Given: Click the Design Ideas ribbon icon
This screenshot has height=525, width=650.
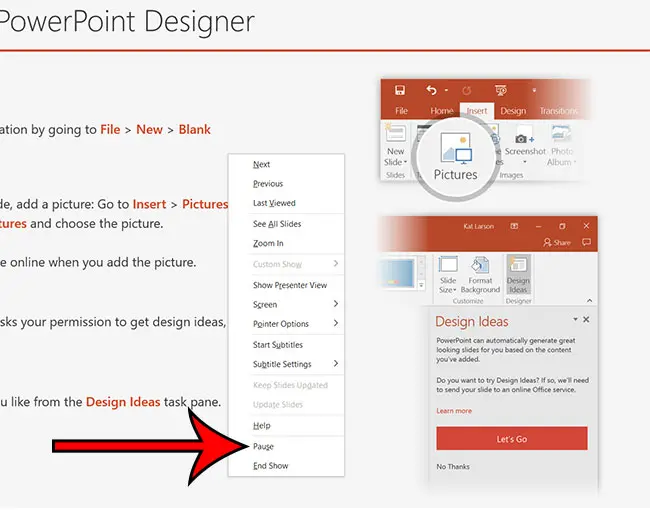Looking at the screenshot, I should 518,265.
